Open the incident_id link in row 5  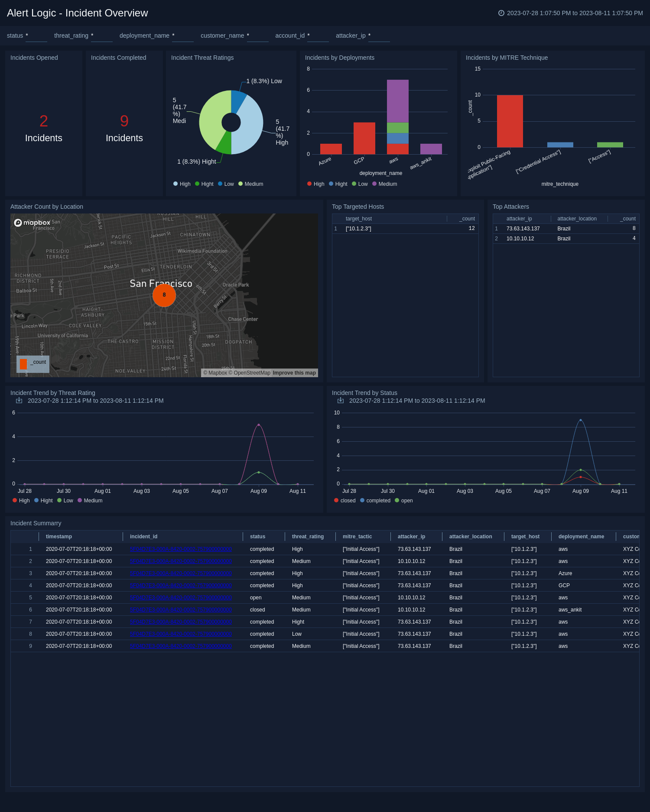click(181, 598)
